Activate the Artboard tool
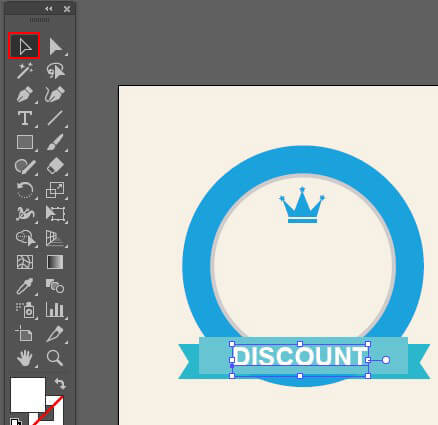Image resolution: width=438 pixels, height=425 pixels. point(25,334)
